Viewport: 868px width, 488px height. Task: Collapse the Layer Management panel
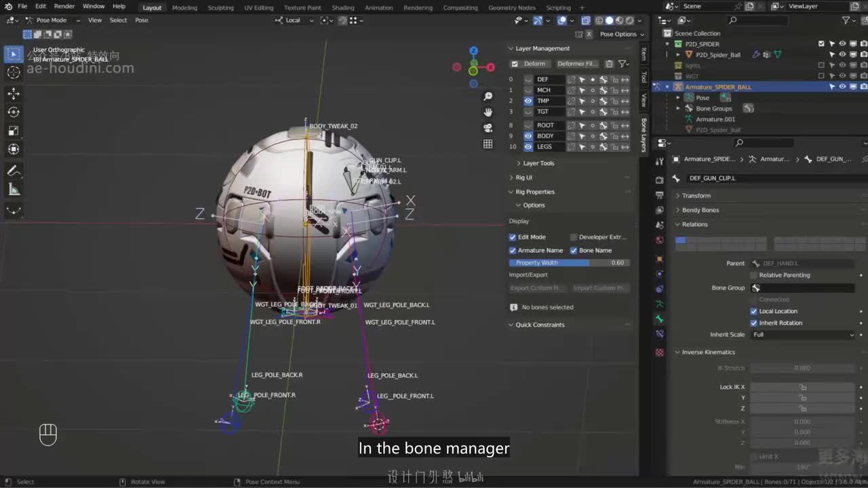542,49
